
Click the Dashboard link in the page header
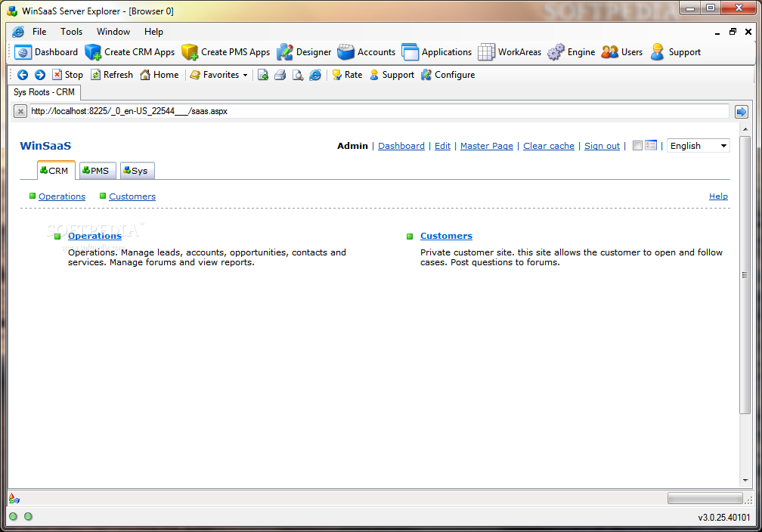401,146
